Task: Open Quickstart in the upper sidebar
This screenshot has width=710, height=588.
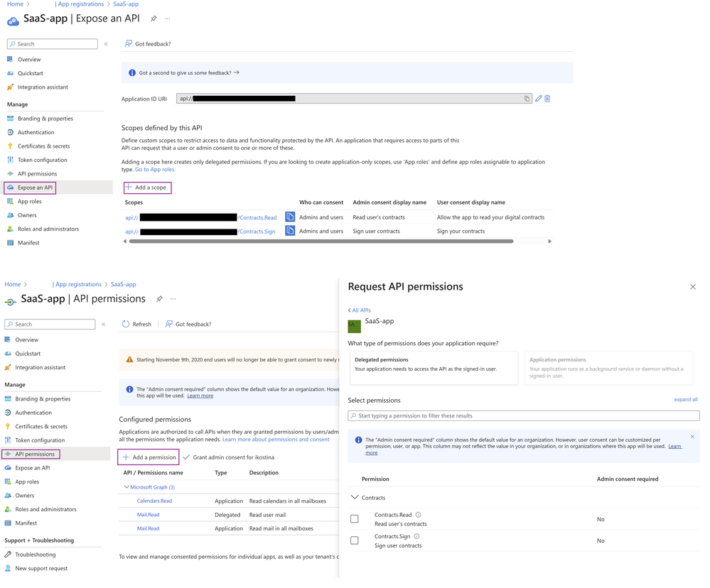Action: (31, 73)
